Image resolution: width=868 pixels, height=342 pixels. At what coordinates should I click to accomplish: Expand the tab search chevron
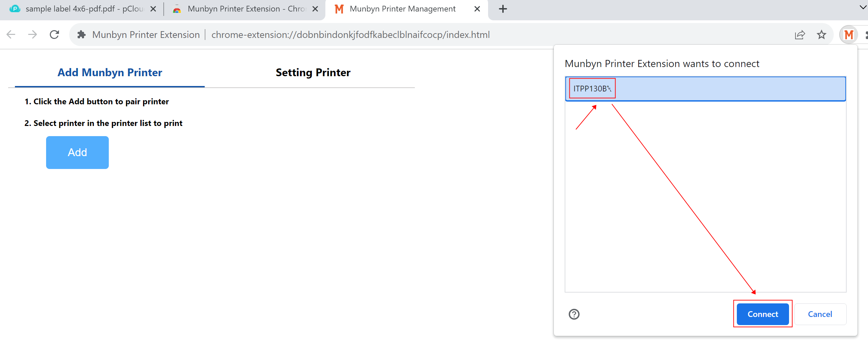[x=863, y=7]
